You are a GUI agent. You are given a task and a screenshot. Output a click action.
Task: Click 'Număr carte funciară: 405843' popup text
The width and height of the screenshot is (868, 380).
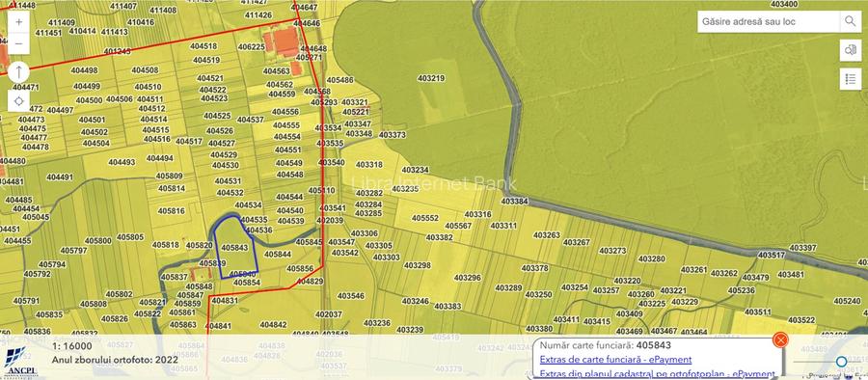[x=606, y=345]
